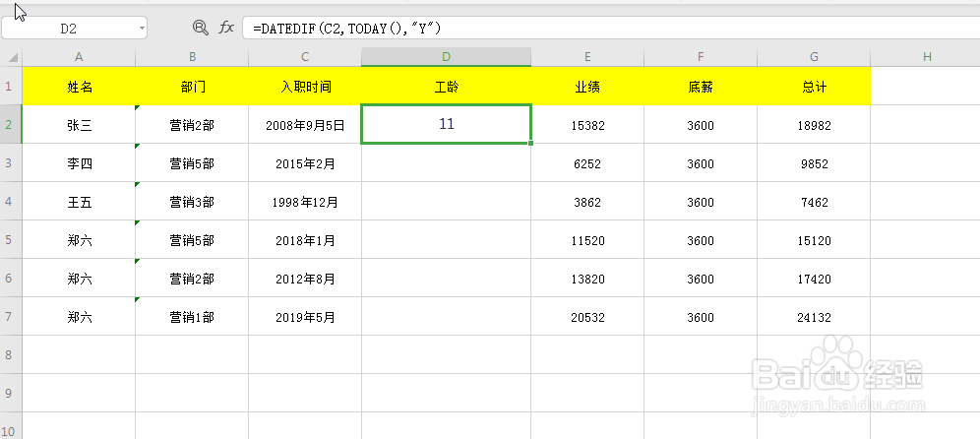Open the Name Box dropdown arrow
980x439 pixels.
pos(142,29)
